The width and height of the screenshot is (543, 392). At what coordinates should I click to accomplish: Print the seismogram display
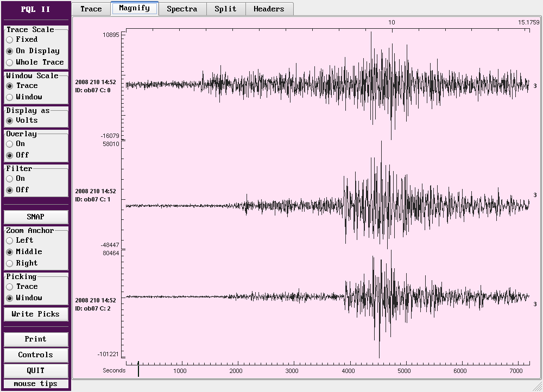(x=36, y=339)
